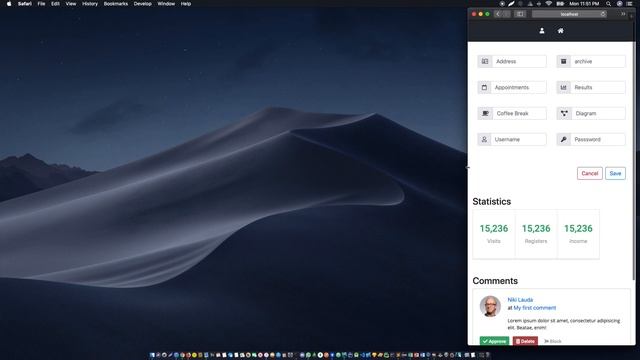Viewport: 640px width, 360px height.
Task: Focus the Diagram input field
Action: 598,113
